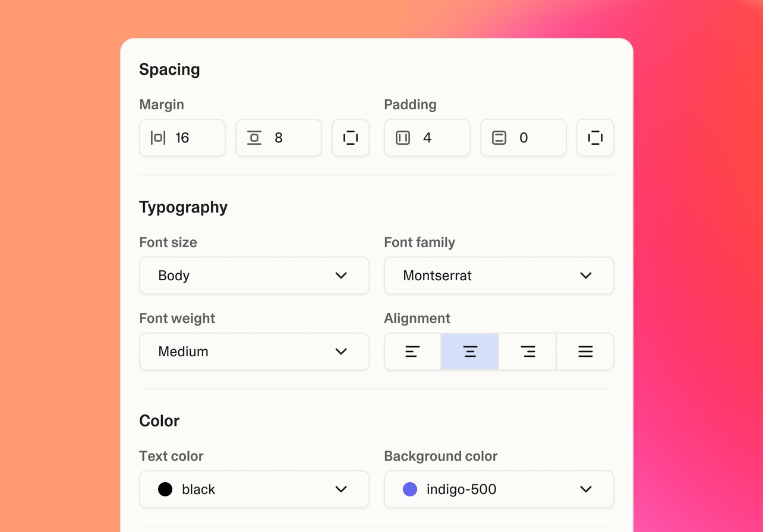Viewport: 763px width, 532px height.
Task: Expand individual margin sides button
Action: (351, 138)
